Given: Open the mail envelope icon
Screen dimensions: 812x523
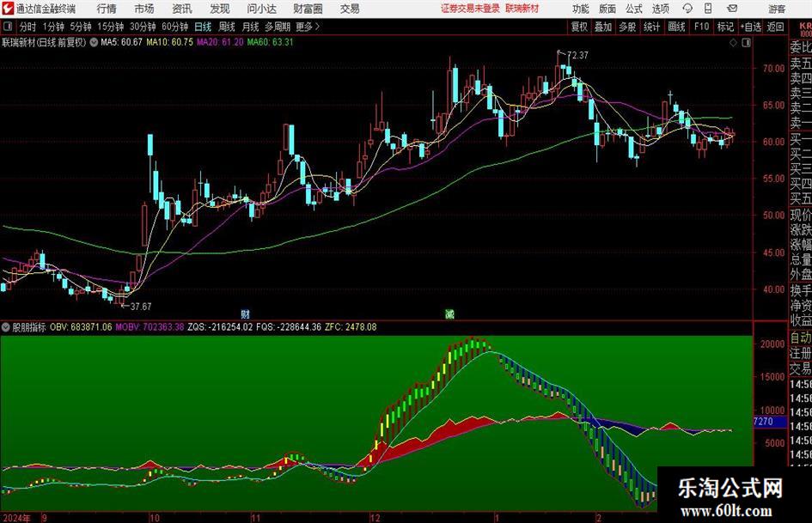Looking at the screenshot, I should pos(732,9).
